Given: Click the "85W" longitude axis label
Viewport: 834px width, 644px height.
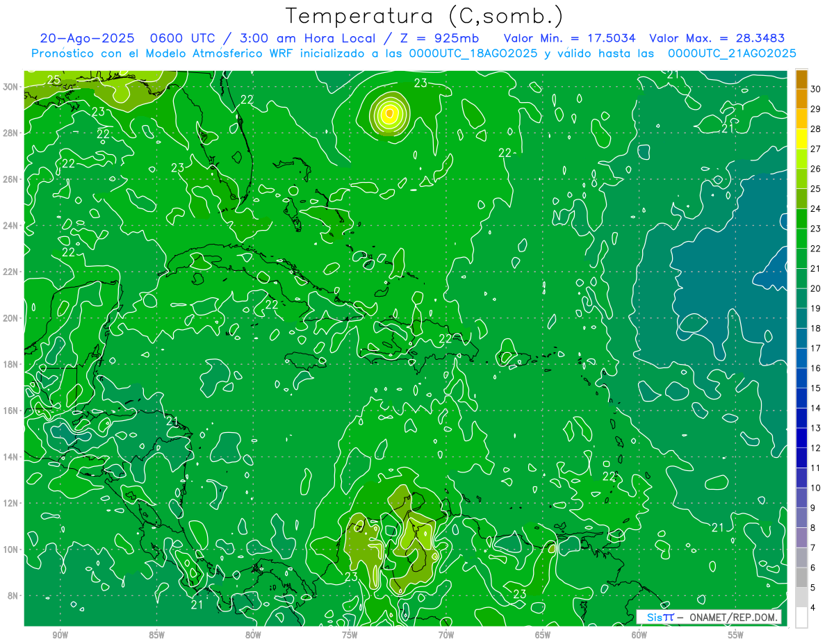Looking at the screenshot, I should 157,634.
